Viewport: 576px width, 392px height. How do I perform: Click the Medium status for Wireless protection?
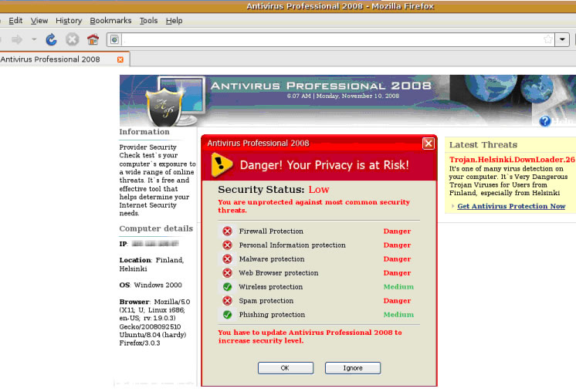click(398, 286)
